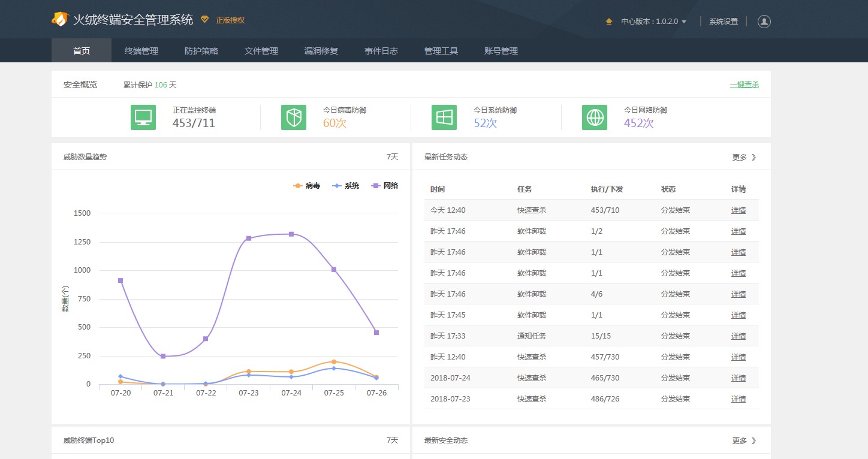Click the 一键查杀 link

point(745,84)
